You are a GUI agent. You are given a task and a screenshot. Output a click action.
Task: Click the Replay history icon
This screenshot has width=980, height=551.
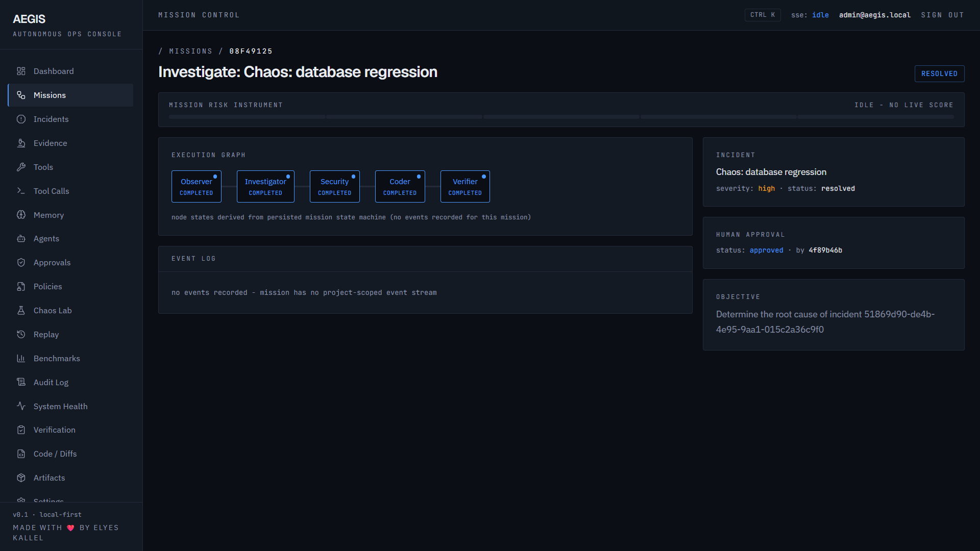pyautogui.click(x=21, y=335)
